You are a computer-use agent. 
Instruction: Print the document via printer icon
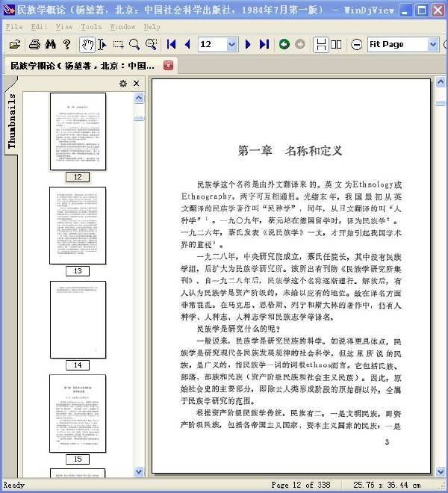[x=34, y=44]
